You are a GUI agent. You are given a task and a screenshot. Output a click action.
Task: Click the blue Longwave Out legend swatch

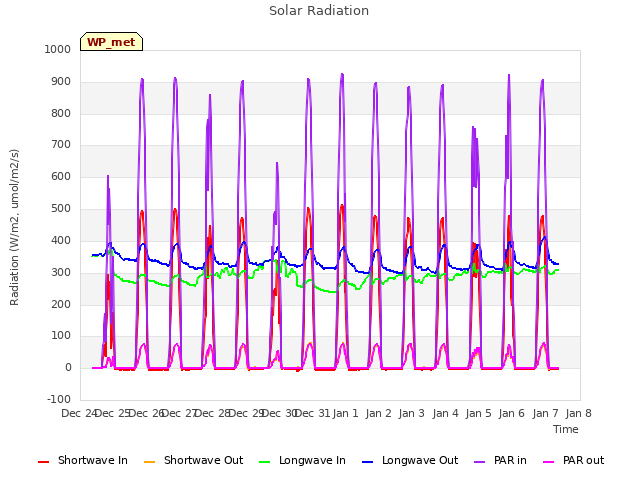(367, 462)
